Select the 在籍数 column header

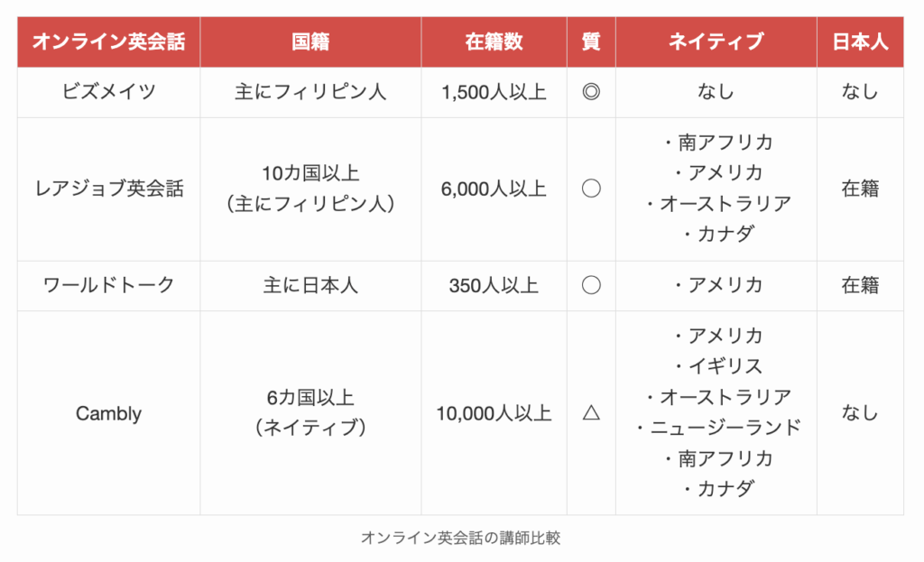click(x=494, y=41)
